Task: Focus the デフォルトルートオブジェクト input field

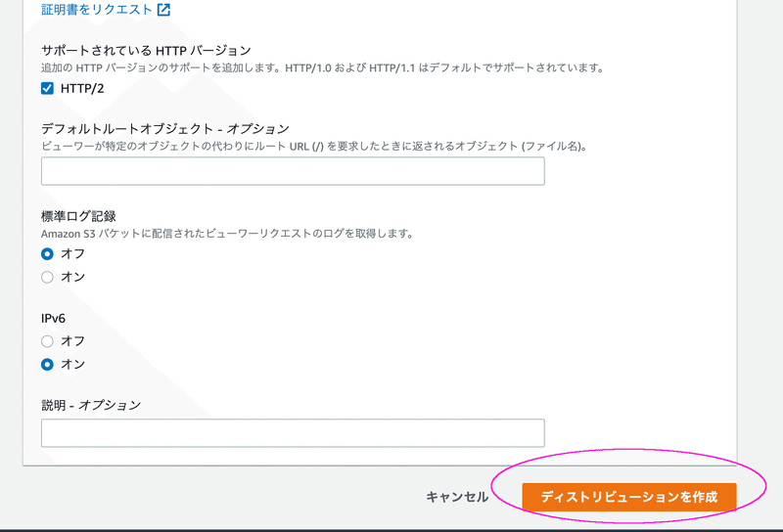Action: pyautogui.click(x=293, y=171)
